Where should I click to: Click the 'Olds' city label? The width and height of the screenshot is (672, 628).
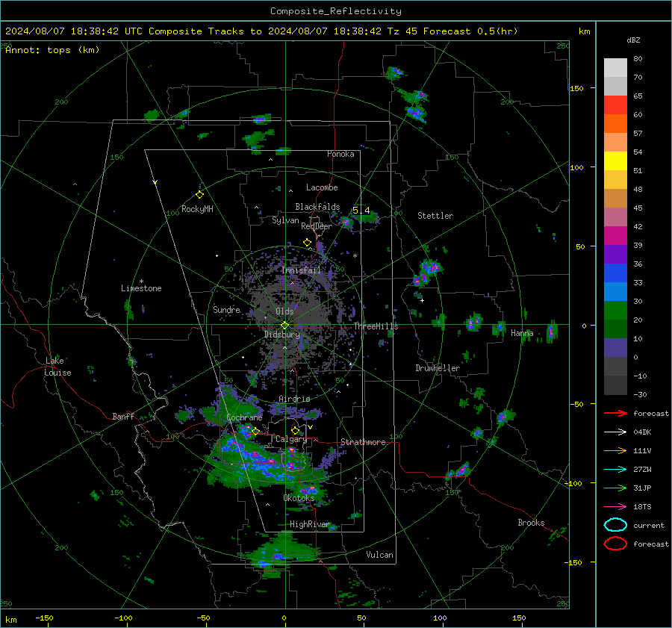(284, 311)
